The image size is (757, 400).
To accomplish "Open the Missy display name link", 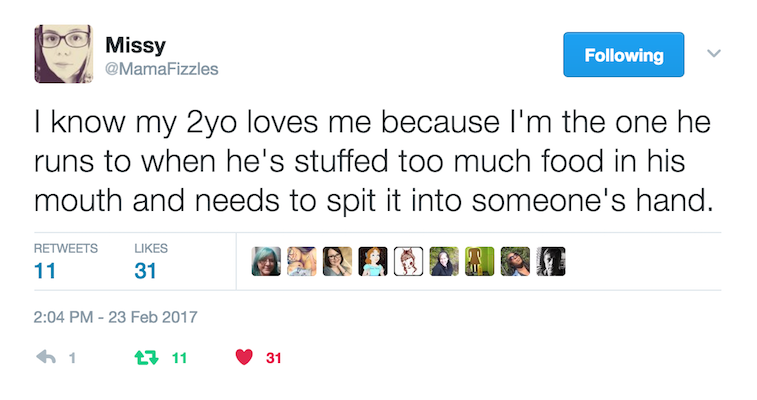I will [x=136, y=45].
